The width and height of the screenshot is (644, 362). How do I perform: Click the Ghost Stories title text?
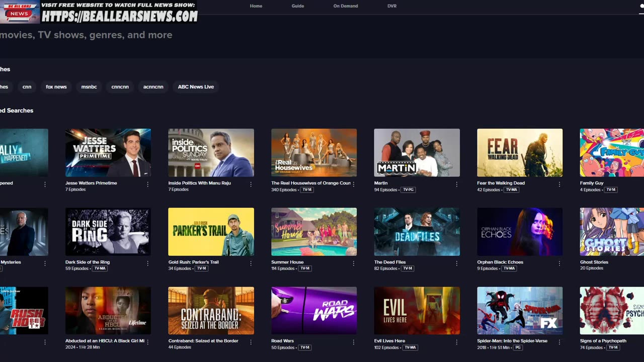[594, 262]
